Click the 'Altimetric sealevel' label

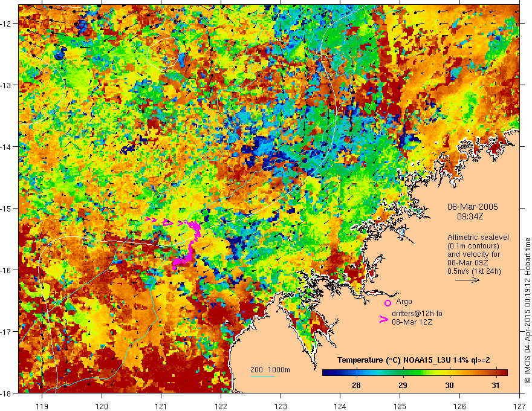click(x=478, y=238)
